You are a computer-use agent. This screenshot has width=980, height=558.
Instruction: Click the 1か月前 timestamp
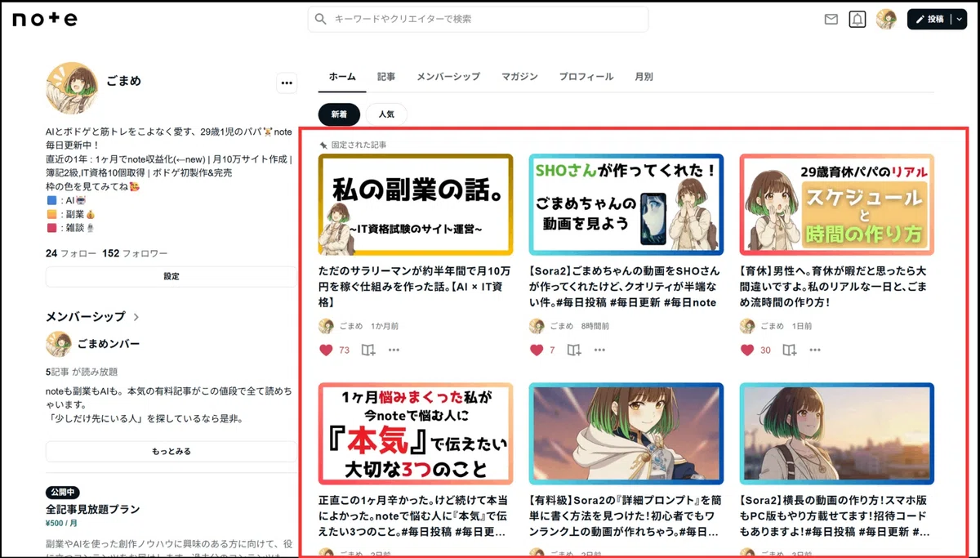click(385, 326)
